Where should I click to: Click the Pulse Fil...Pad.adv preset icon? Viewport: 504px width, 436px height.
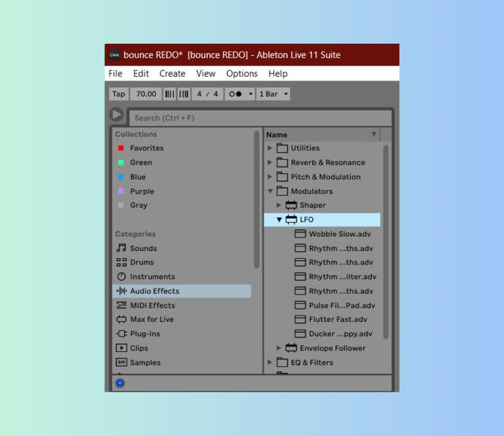pyautogui.click(x=300, y=305)
